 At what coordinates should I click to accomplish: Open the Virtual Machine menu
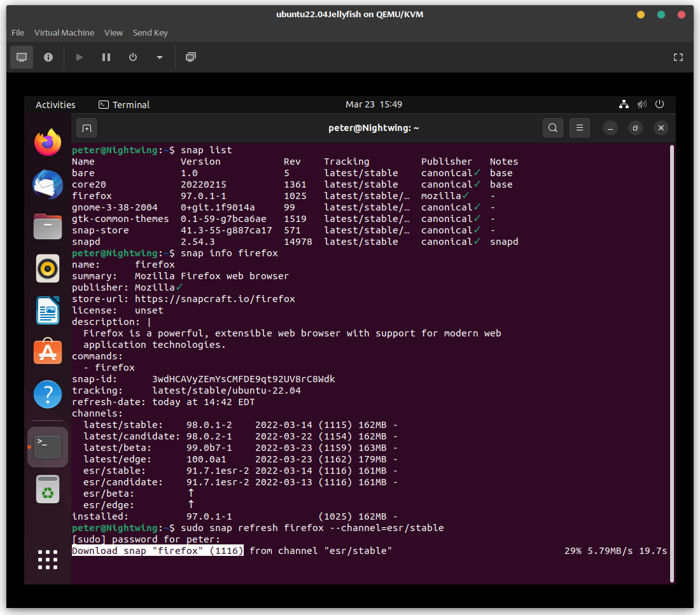pyautogui.click(x=64, y=32)
